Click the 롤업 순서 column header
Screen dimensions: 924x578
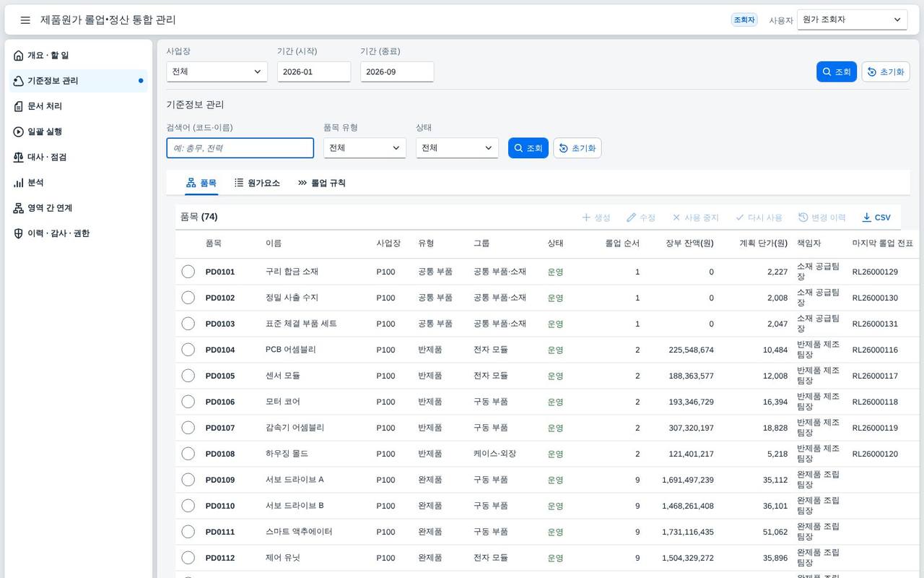[622, 243]
